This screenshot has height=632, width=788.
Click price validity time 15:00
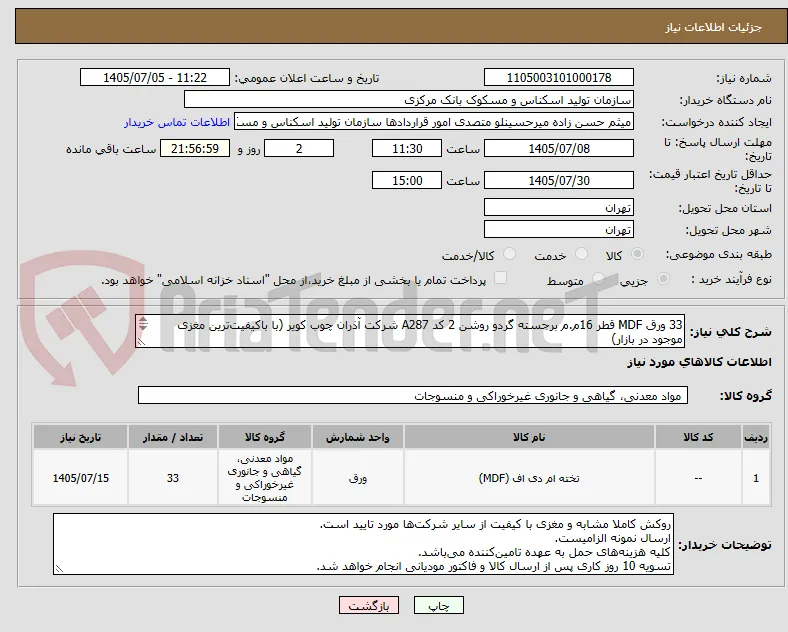407,180
